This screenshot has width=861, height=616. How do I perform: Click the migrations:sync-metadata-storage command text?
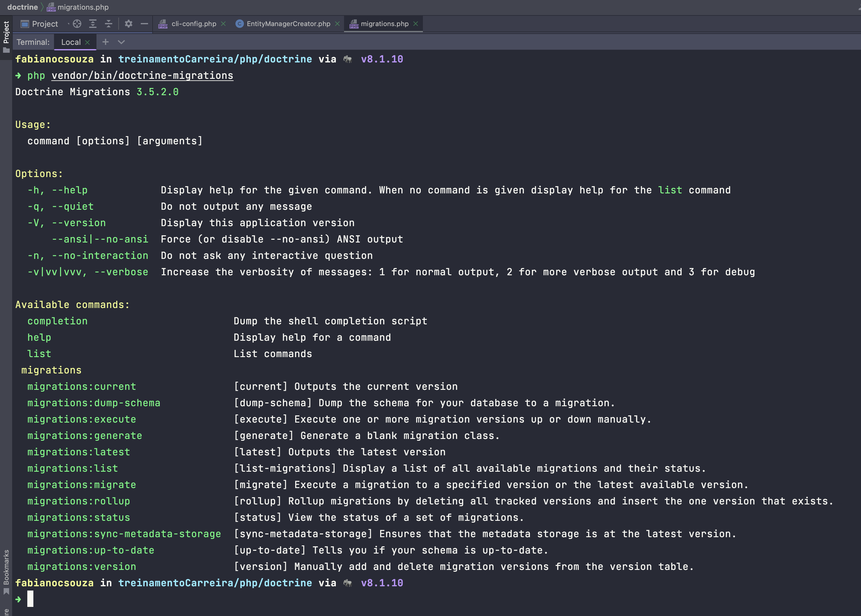pos(124,534)
